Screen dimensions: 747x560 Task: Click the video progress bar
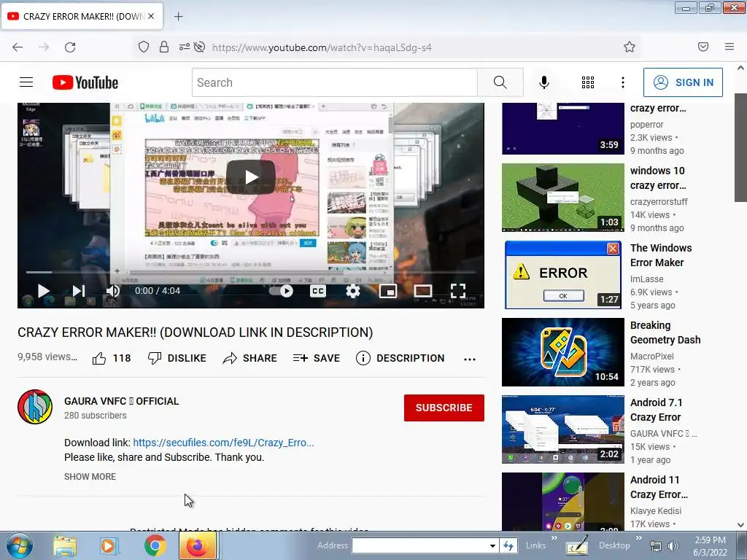tap(251, 273)
